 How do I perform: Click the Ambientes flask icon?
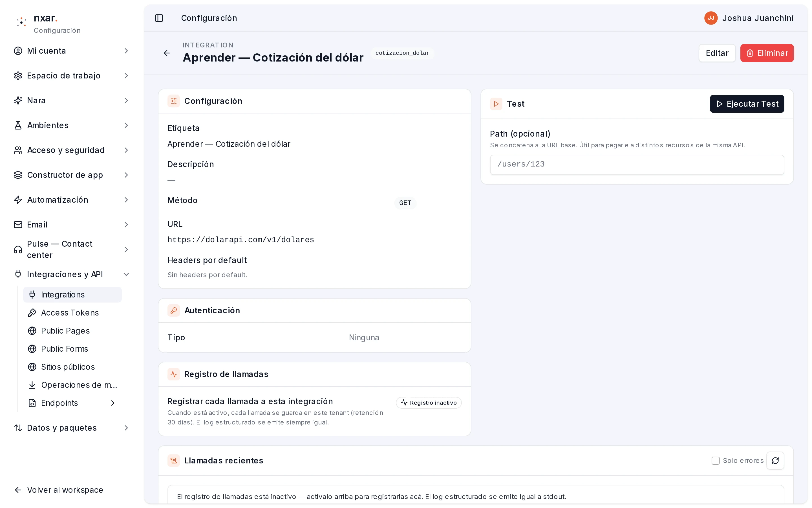click(18, 125)
